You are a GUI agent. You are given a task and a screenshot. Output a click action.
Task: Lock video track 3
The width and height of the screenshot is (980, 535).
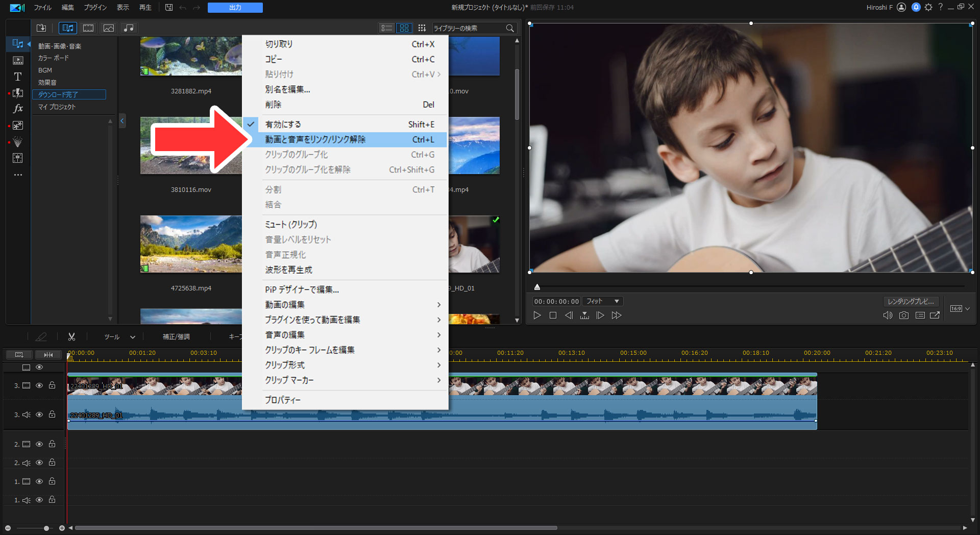(52, 385)
